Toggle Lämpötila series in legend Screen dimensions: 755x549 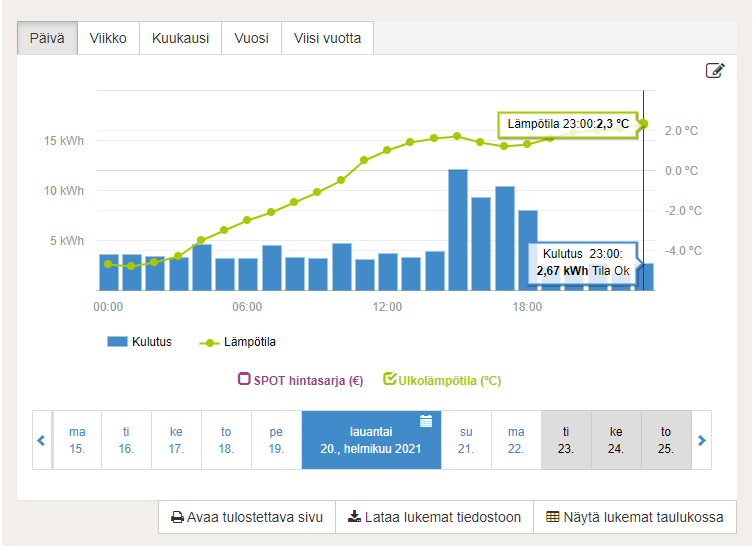click(238, 342)
